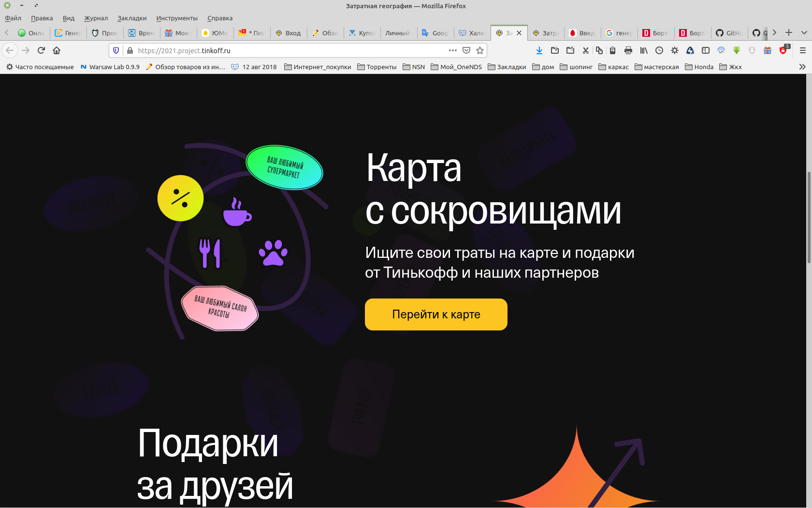Open Часто посещаемые bookmark
812x508 pixels.
click(x=40, y=67)
